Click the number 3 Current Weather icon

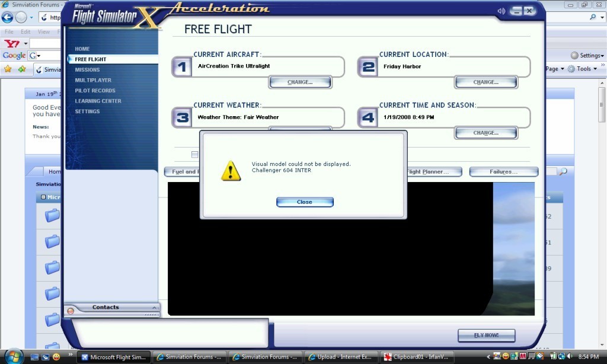182,118
